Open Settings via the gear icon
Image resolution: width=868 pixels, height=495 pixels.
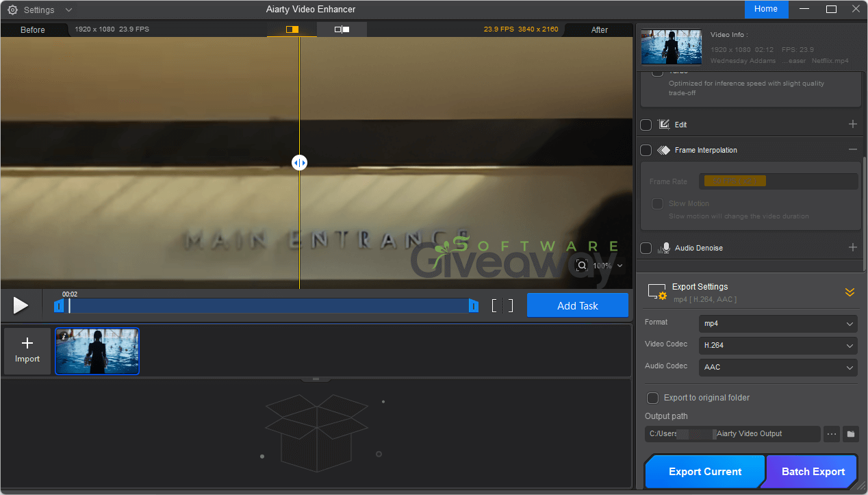pos(12,10)
